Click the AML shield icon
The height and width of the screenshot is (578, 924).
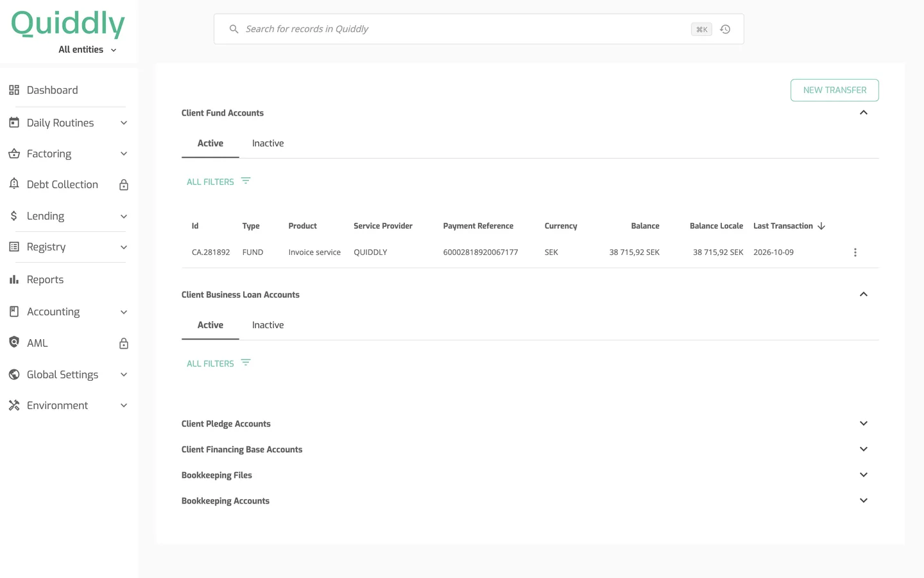coord(14,342)
